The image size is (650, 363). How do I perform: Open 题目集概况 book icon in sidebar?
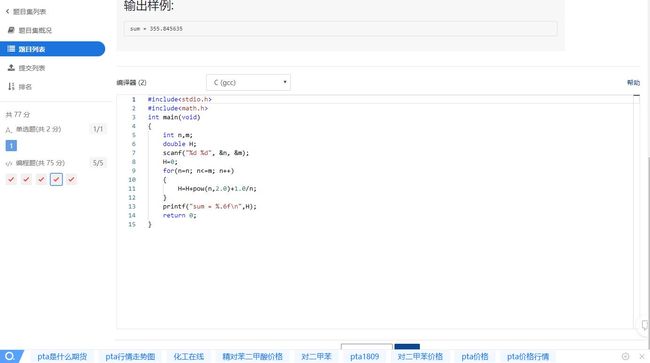[12, 30]
